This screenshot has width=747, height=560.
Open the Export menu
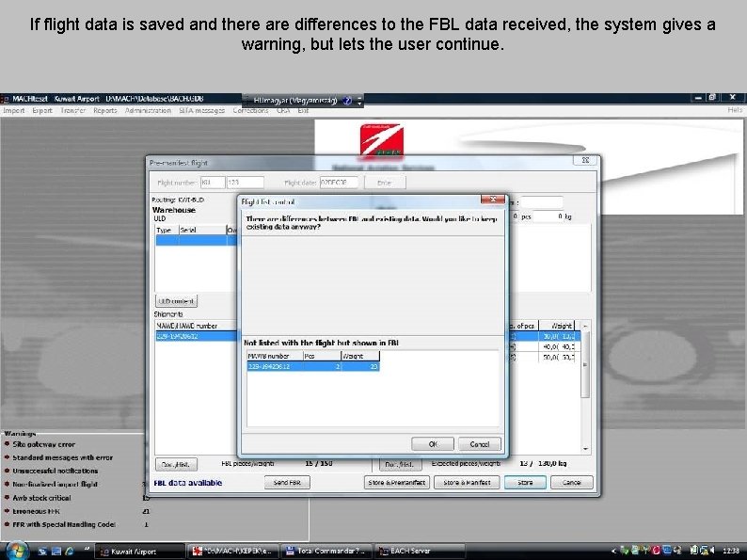[x=42, y=110]
